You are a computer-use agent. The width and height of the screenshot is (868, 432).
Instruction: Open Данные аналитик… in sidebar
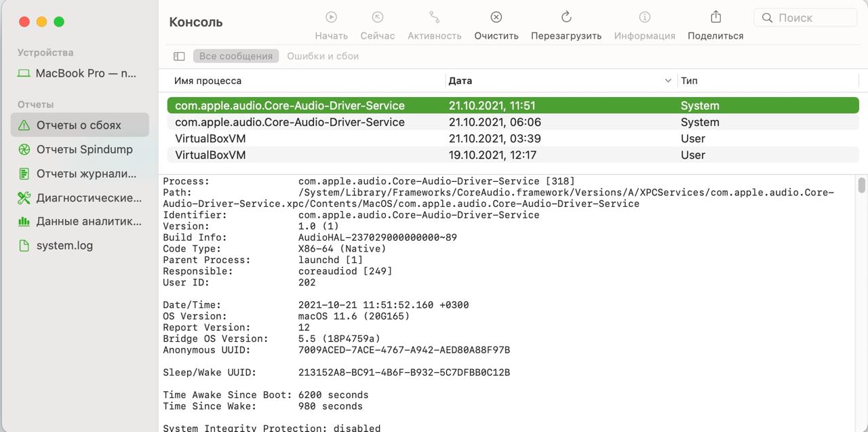tap(80, 221)
